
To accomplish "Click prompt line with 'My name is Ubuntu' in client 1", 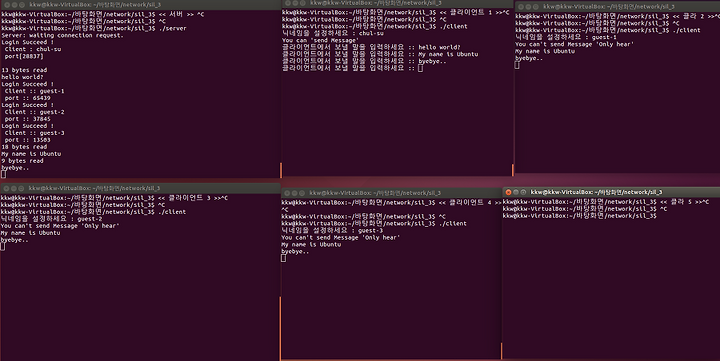I will pyautogui.click(x=380, y=54).
